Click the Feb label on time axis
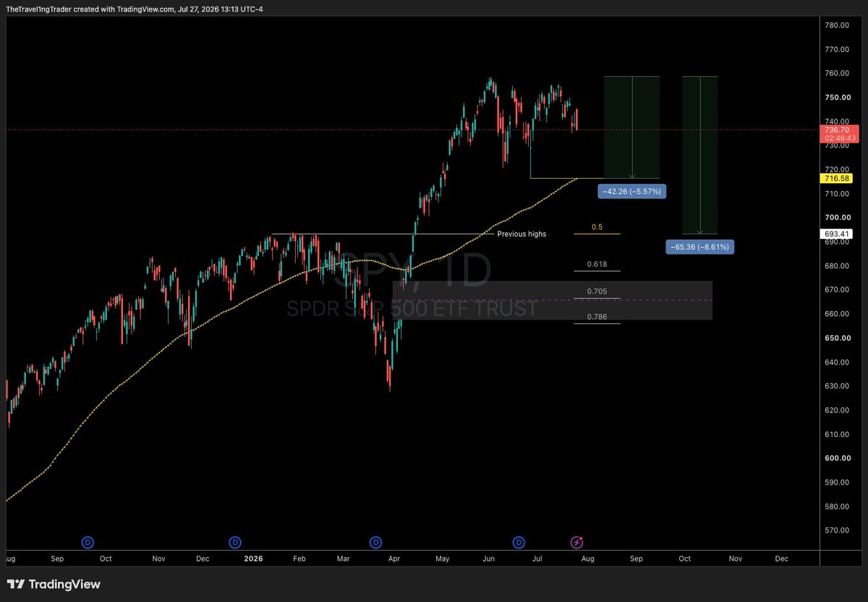Screen dimensions: 868x602 (299, 559)
